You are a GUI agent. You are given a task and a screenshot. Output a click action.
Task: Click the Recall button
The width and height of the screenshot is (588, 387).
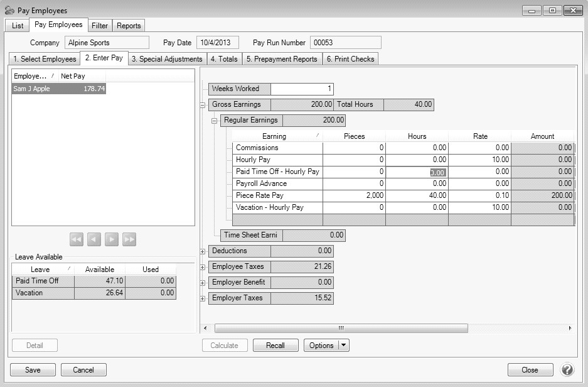(x=275, y=345)
